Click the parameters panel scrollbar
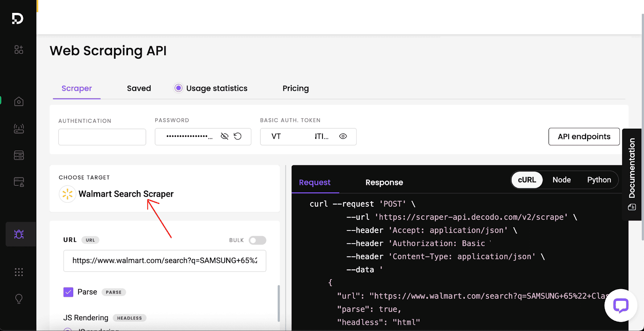 coord(279,304)
